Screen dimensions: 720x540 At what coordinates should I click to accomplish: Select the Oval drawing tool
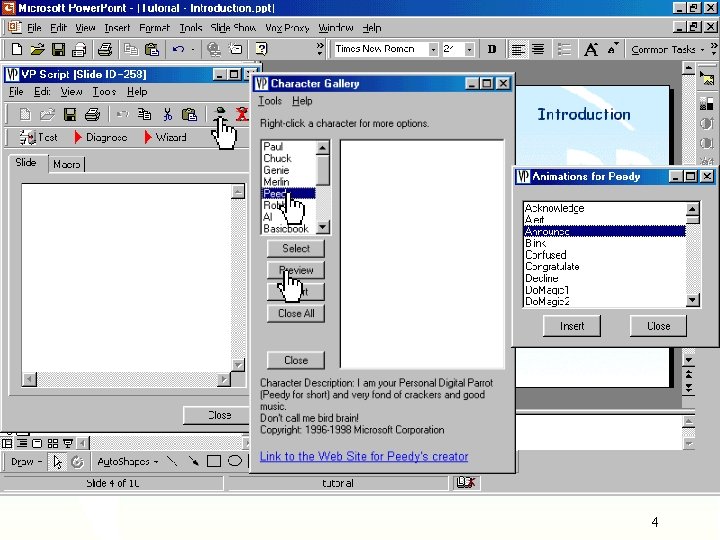[235, 461]
